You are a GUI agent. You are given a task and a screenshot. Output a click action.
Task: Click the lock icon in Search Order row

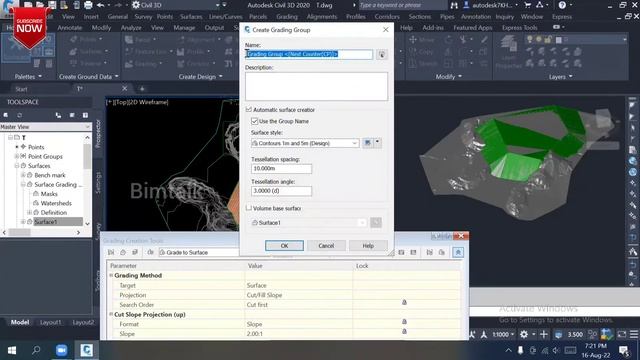click(404, 302)
